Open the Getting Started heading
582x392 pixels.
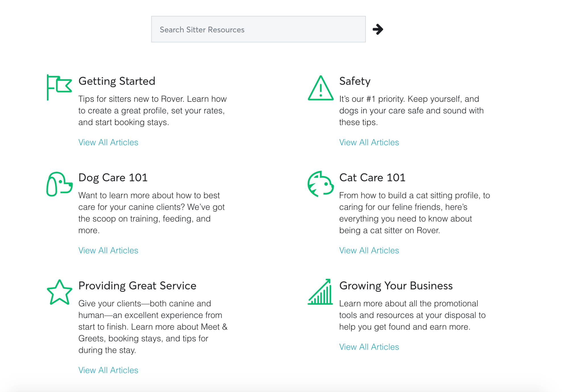click(x=117, y=81)
